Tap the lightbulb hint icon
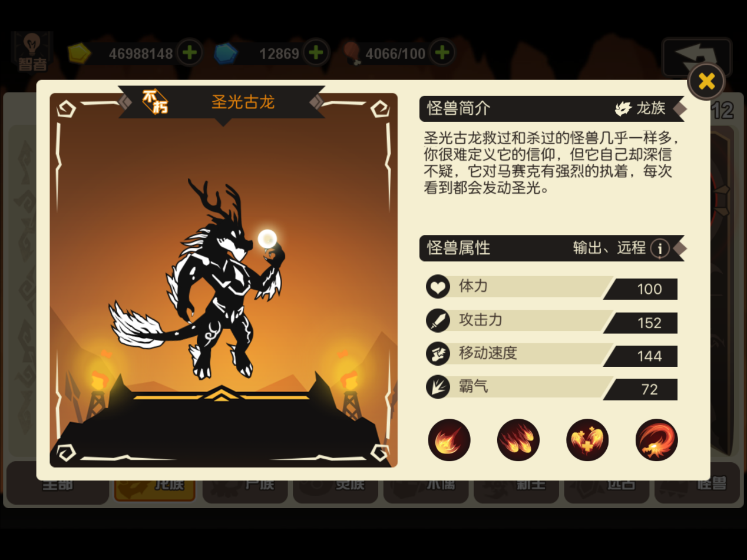This screenshot has height=560, width=747. pyautogui.click(x=32, y=52)
